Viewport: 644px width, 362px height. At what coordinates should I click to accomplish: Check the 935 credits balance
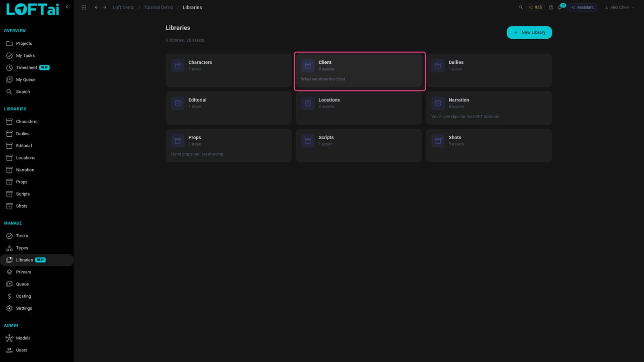pos(535,8)
